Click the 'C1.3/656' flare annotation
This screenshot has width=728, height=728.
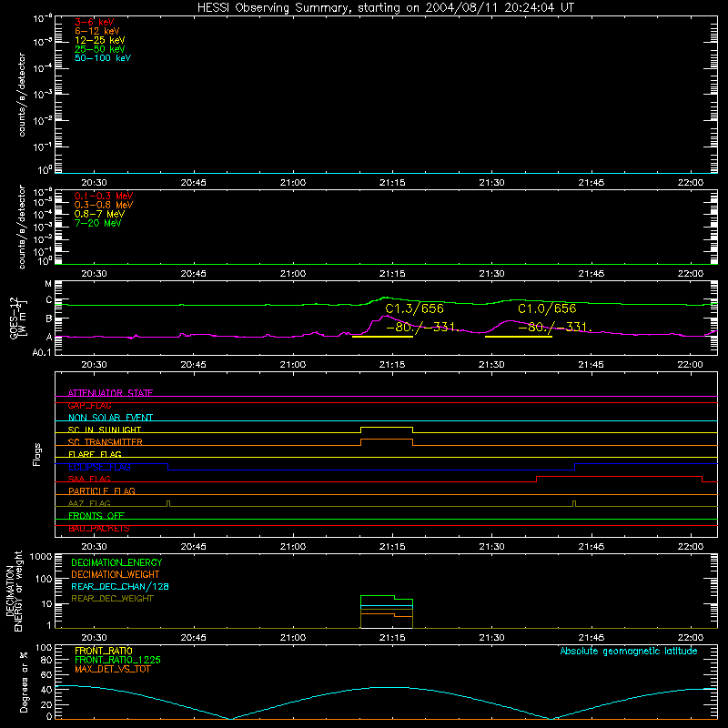[x=415, y=308]
